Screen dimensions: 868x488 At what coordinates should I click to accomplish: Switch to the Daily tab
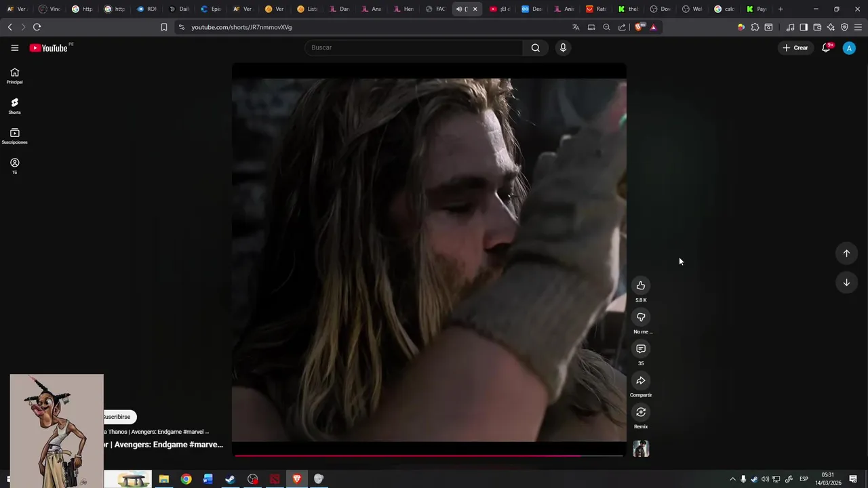pyautogui.click(x=179, y=9)
